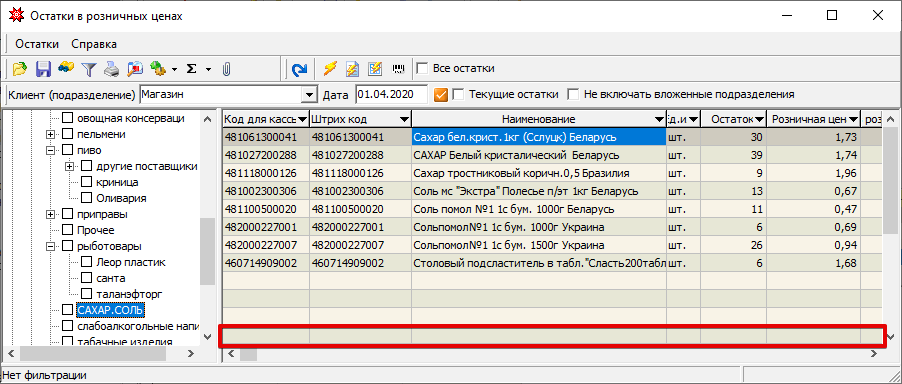Select row Сахар тростниковый коричн.0,5 Бразилия
The width and height of the screenshot is (902, 384).
(552, 173)
